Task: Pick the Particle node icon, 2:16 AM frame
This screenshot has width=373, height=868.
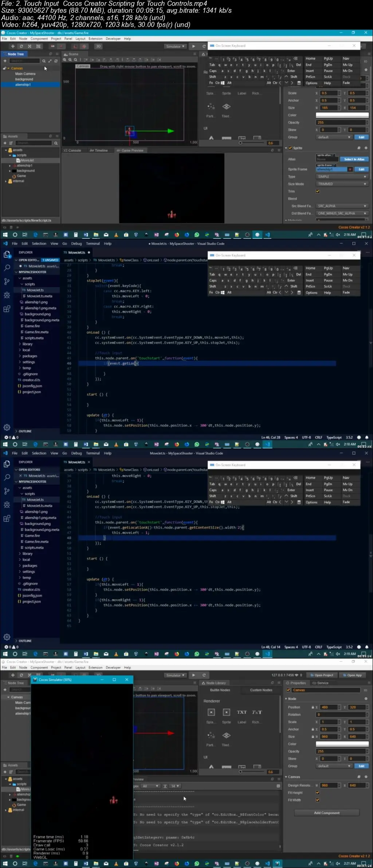Action: (x=211, y=106)
